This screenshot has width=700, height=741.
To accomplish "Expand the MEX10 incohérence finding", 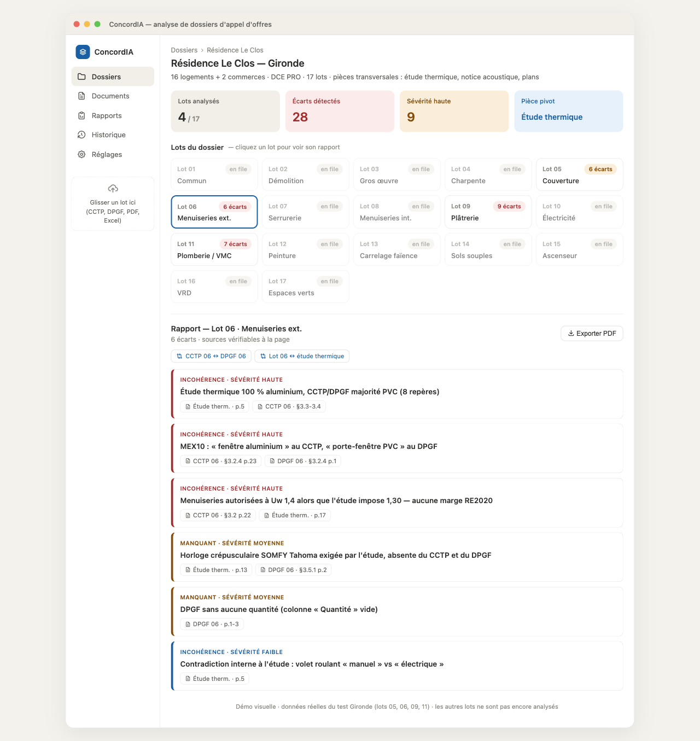I will (x=397, y=448).
